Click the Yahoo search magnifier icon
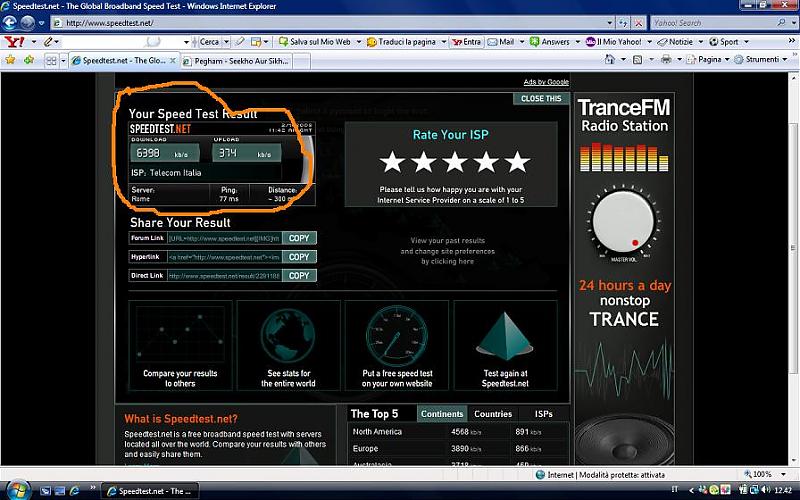The height and width of the screenshot is (500, 800). pyautogui.click(x=781, y=23)
